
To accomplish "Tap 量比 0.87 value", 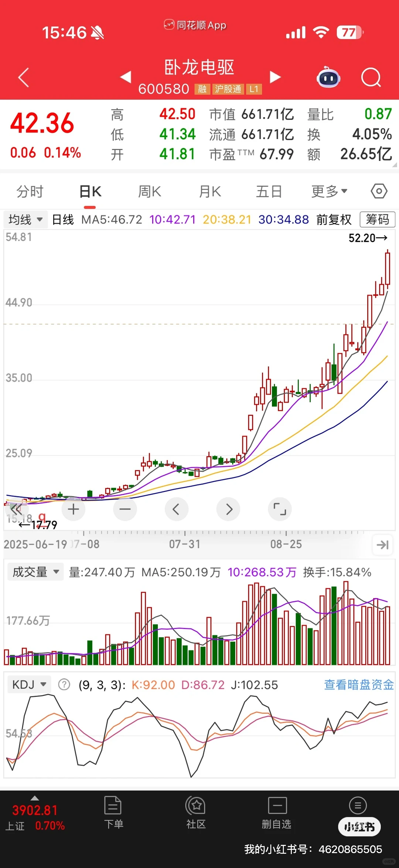I will pos(349,114).
